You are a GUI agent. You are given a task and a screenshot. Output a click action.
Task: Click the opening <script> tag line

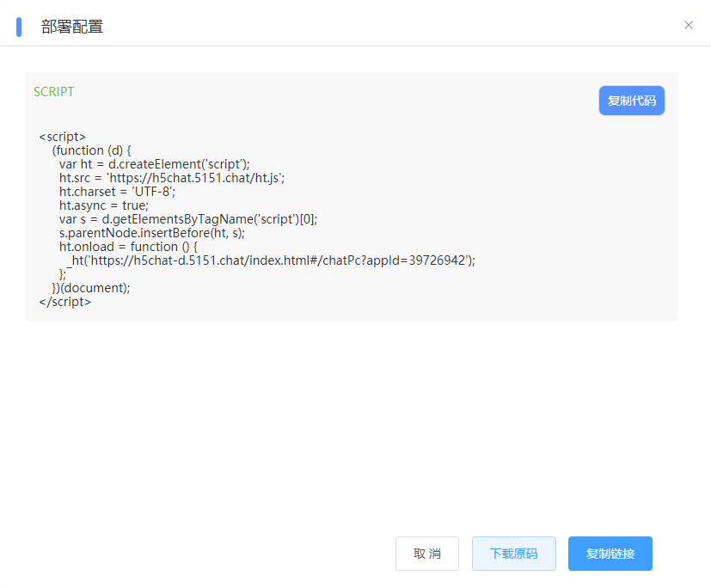(63, 137)
